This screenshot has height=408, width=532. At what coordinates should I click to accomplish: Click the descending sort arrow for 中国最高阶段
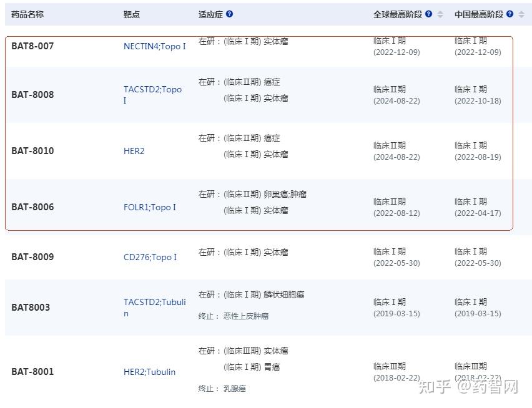point(521,16)
